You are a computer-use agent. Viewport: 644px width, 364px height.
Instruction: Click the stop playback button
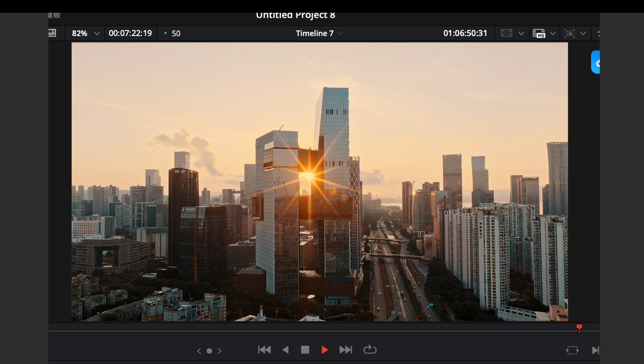point(305,350)
